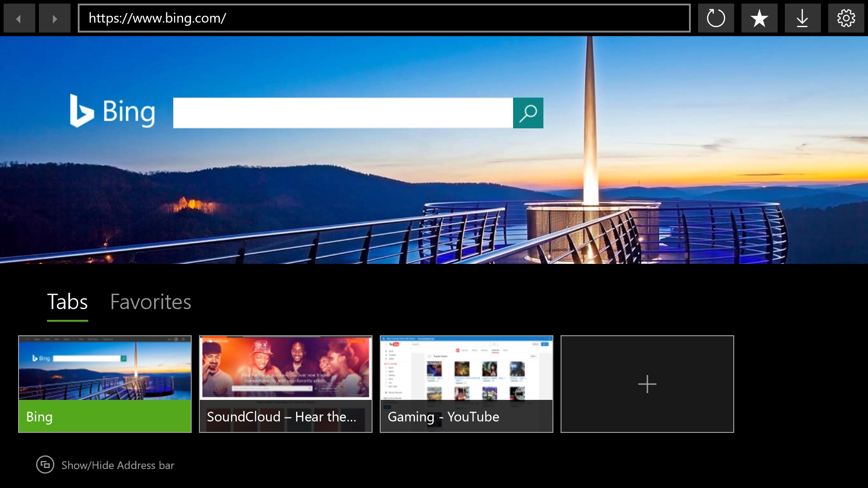
Task: Click the Show/Hide Address bar label
Action: (x=117, y=465)
